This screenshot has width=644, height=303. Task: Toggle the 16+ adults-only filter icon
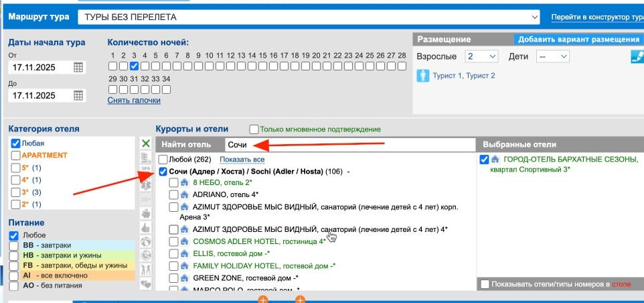point(146,199)
